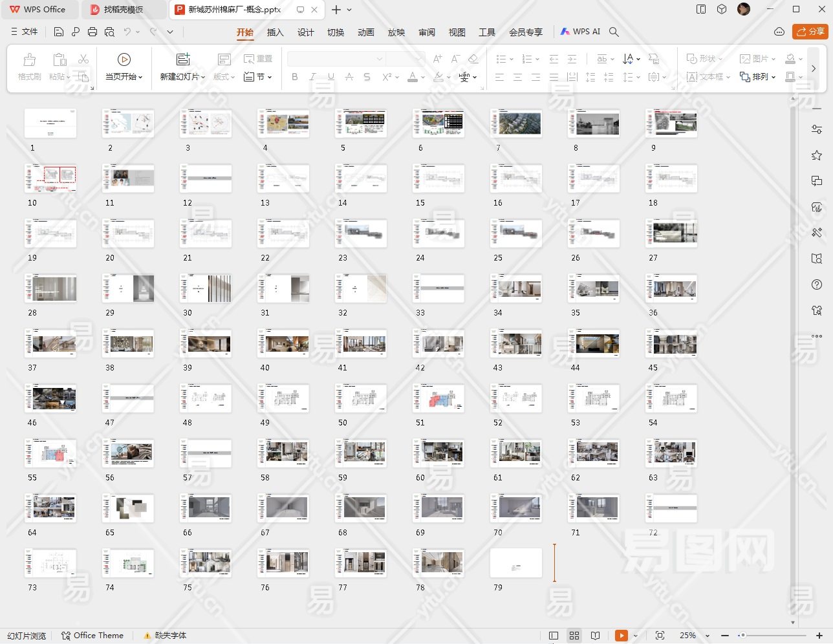
Task: Toggle reading view book icon
Action: pos(596,636)
